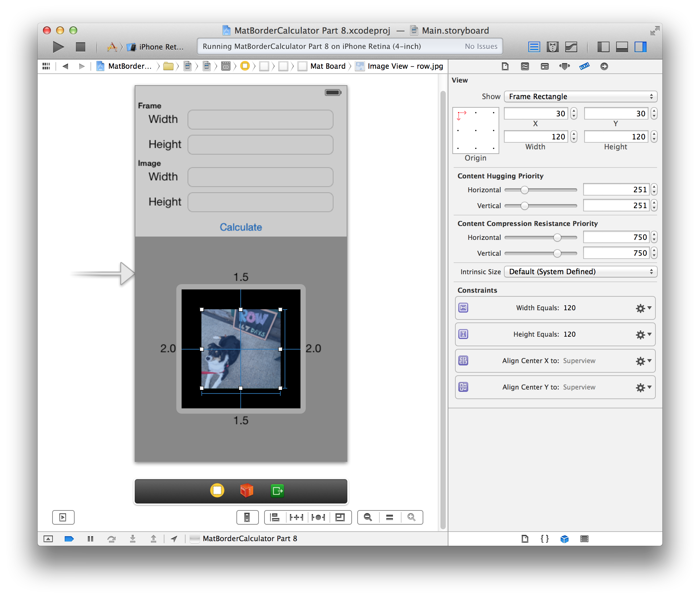The width and height of the screenshot is (700, 598).
Task: Click the frame Width value field
Action: coord(260,119)
